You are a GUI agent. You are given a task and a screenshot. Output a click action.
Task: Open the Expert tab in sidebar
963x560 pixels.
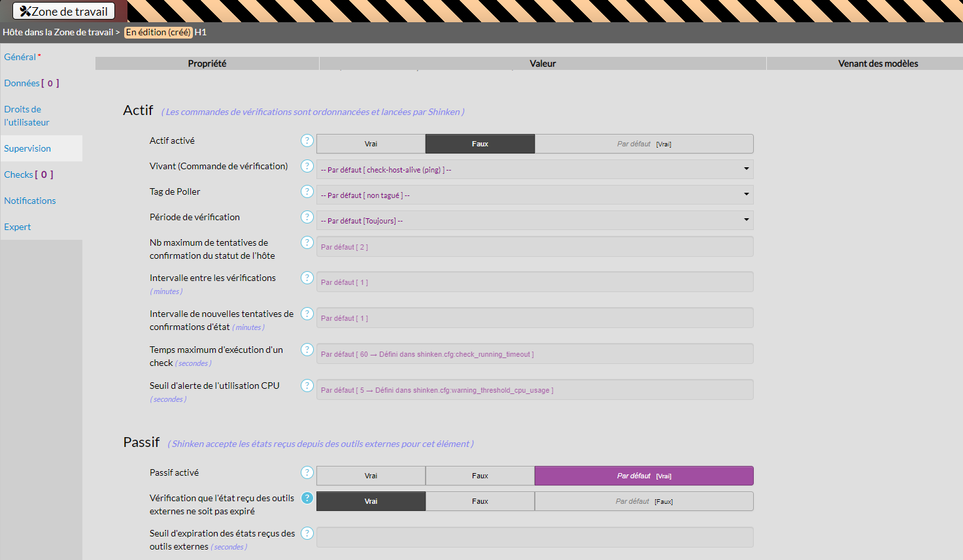18,227
